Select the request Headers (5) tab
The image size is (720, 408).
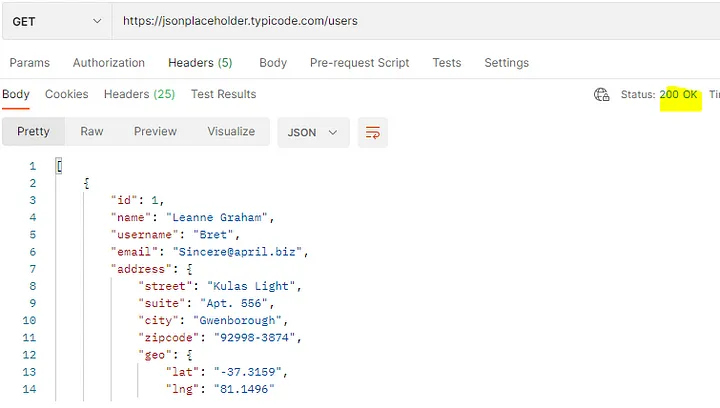tap(200, 63)
